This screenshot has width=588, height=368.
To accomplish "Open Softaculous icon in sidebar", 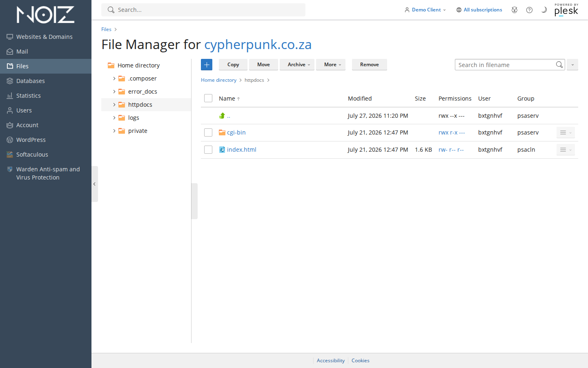I will pyautogui.click(x=10, y=155).
